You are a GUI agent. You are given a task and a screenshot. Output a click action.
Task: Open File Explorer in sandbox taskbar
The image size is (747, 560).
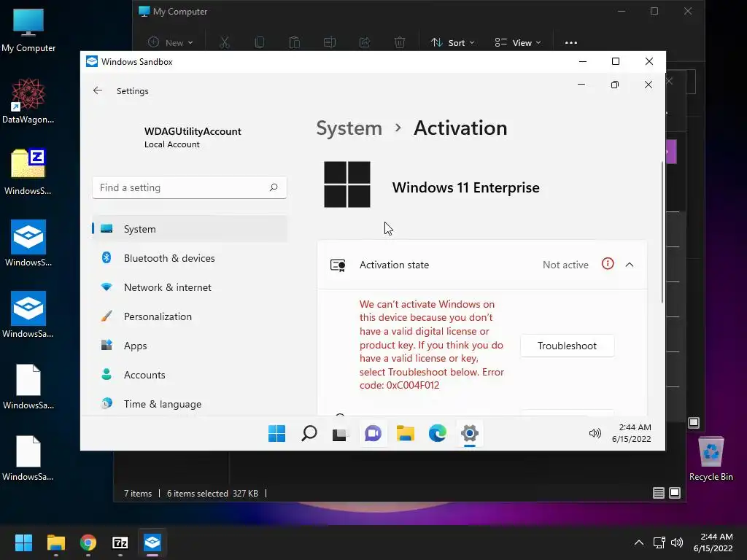click(406, 433)
